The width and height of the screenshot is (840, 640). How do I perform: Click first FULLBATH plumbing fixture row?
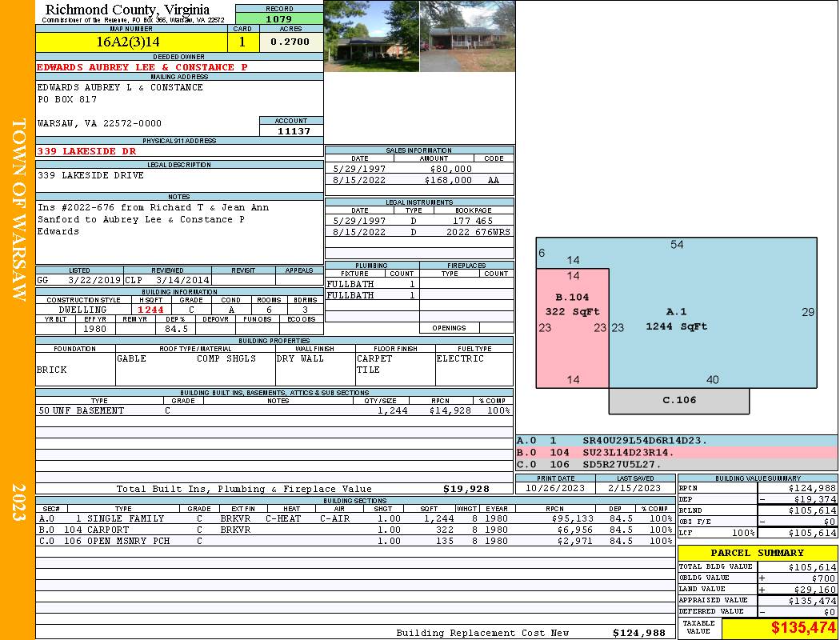372,284
